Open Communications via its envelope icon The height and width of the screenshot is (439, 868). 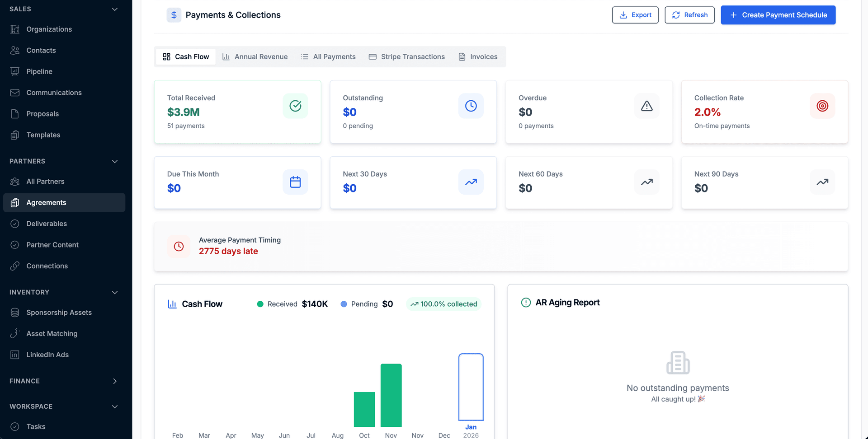(x=15, y=93)
